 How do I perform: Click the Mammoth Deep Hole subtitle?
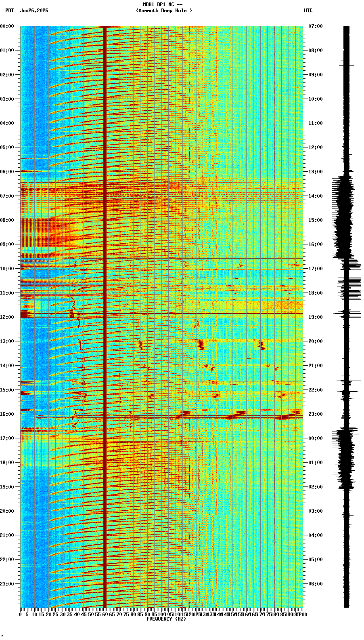(x=164, y=11)
